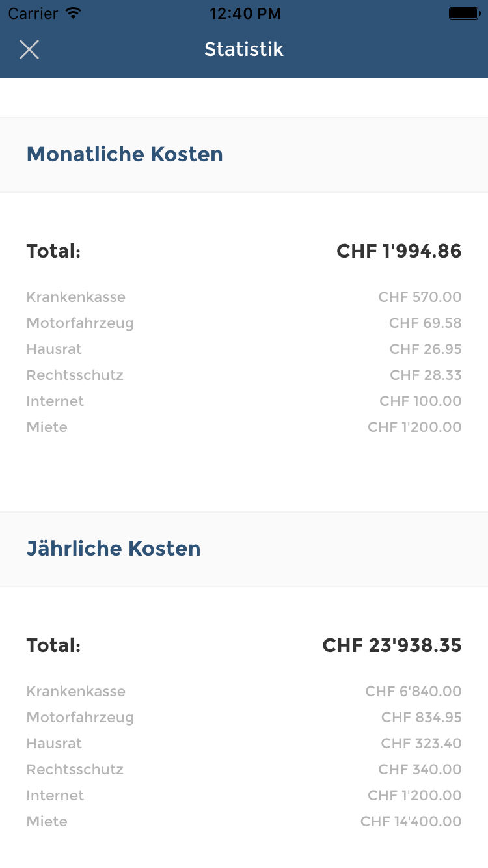Close the Statistik screen with the X icon

coord(29,49)
